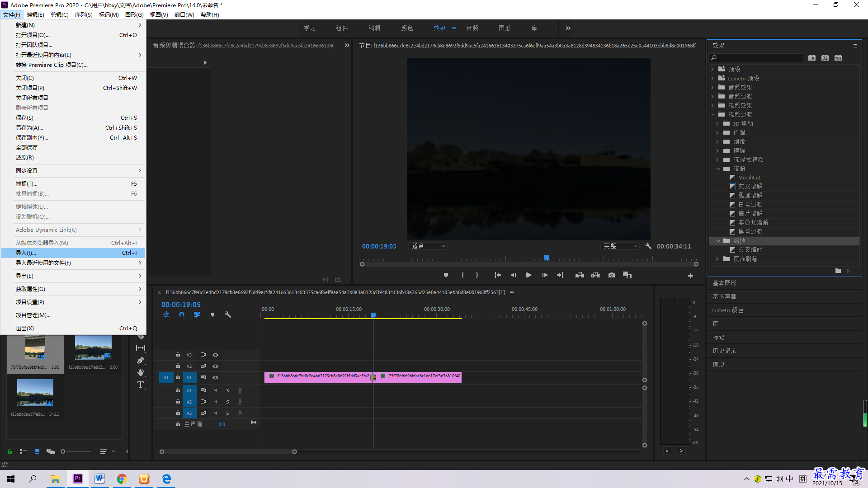Viewport: 868px width, 488px height.
Task: Click the play button in program monitor
Action: pos(528,275)
